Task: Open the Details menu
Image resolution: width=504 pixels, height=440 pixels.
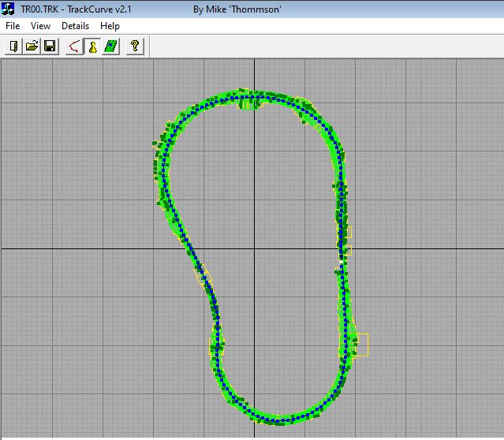Action: click(x=75, y=26)
